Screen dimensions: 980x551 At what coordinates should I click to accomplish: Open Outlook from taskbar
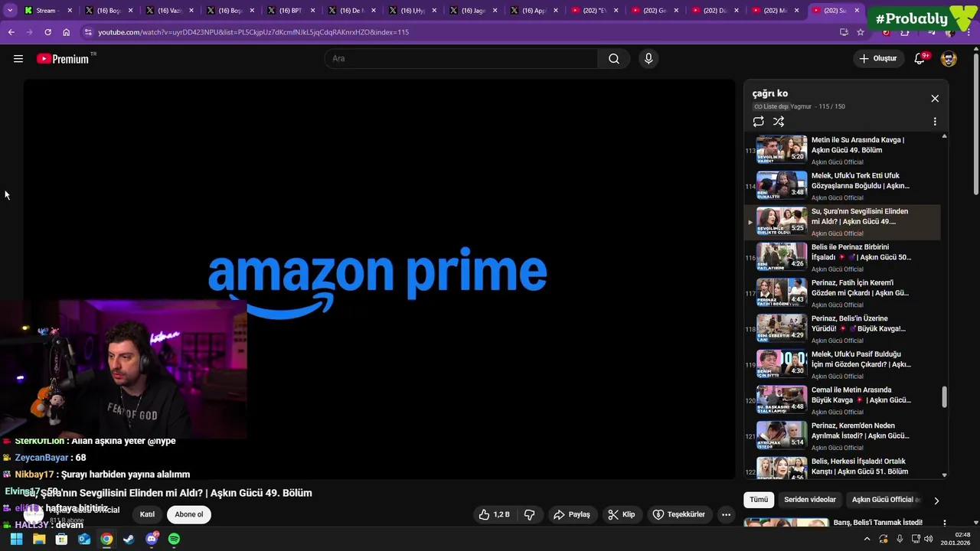[84, 539]
